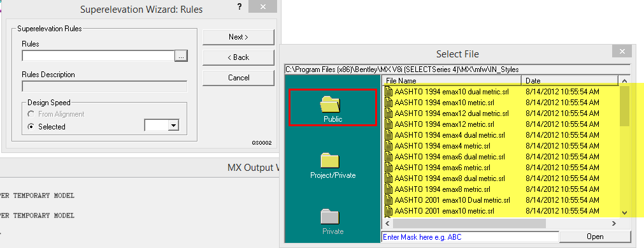Click the date of AASHTO 1994 emax10 dual metric.srl

click(x=562, y=91)
